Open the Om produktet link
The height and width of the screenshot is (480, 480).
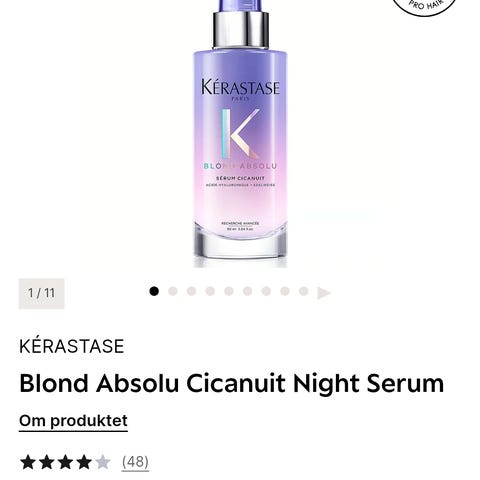click(x=73, y=421)
